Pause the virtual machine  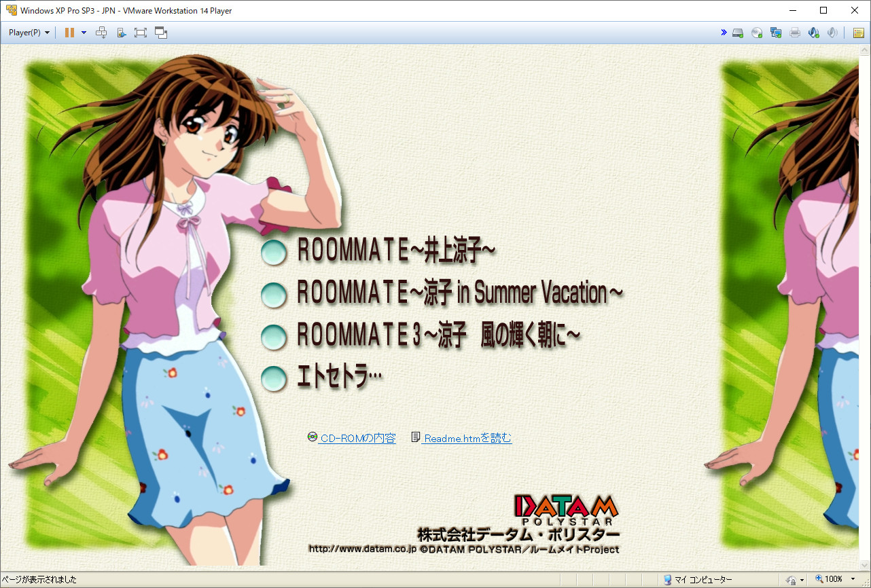pyautogui.click(x=69, y=33)
